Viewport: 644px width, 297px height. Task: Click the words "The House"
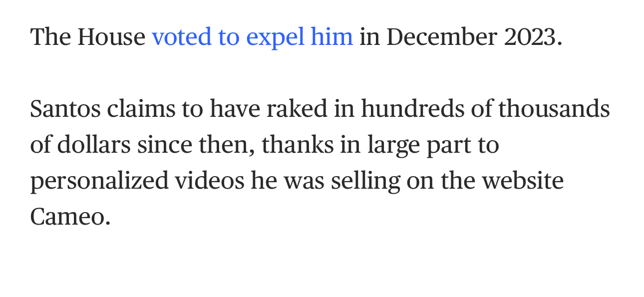pos(87,37)
